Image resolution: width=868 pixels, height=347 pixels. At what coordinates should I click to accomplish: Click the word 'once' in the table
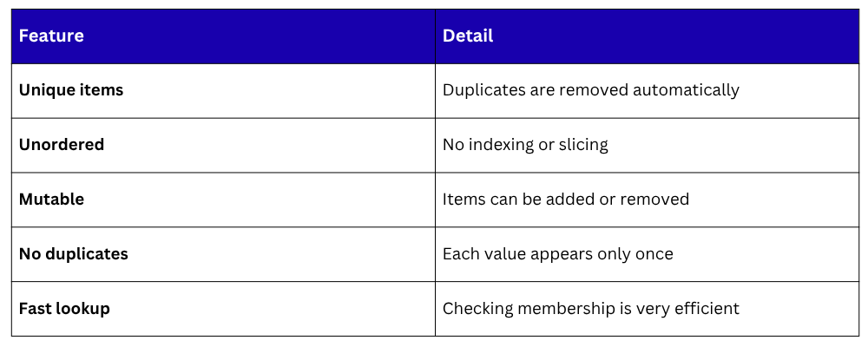pos(654,254)
